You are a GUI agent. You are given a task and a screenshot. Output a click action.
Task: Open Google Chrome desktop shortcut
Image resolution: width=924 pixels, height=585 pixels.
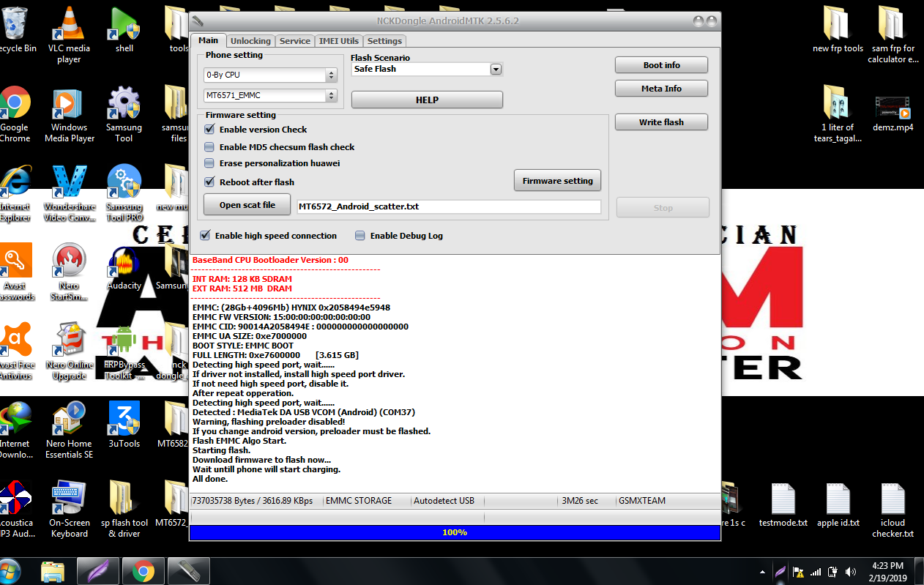pyautogui.click(x=15, y=113)
